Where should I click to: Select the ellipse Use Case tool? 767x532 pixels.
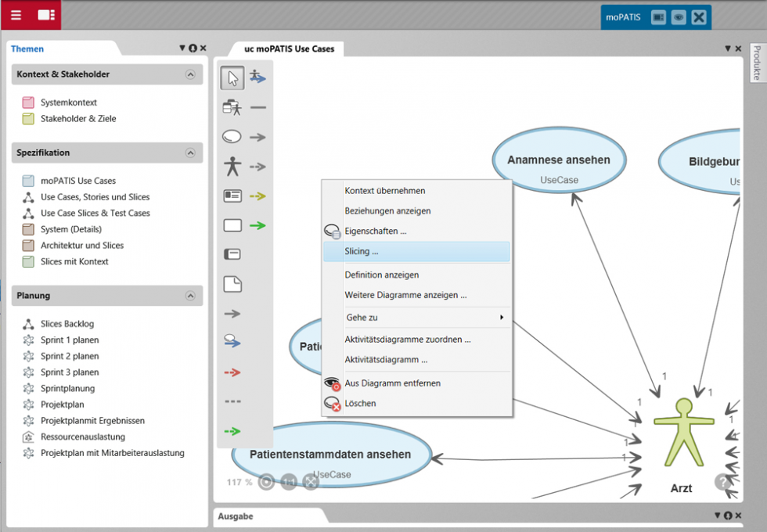(x=232, y=136)
